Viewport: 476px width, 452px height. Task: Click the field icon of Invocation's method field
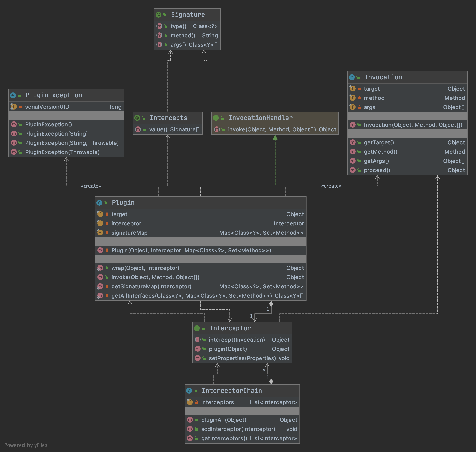click(352, 98)
